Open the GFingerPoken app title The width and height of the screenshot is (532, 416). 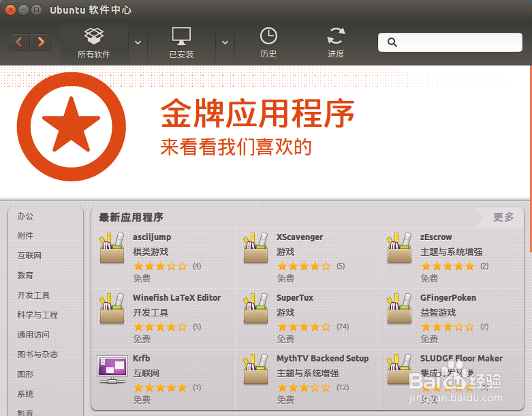(448, 298)
